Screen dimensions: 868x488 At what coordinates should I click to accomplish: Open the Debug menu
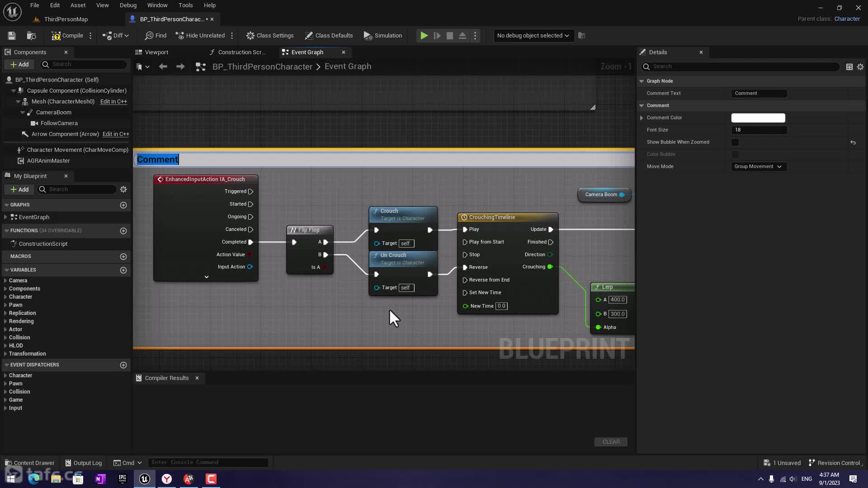(128, 5)
